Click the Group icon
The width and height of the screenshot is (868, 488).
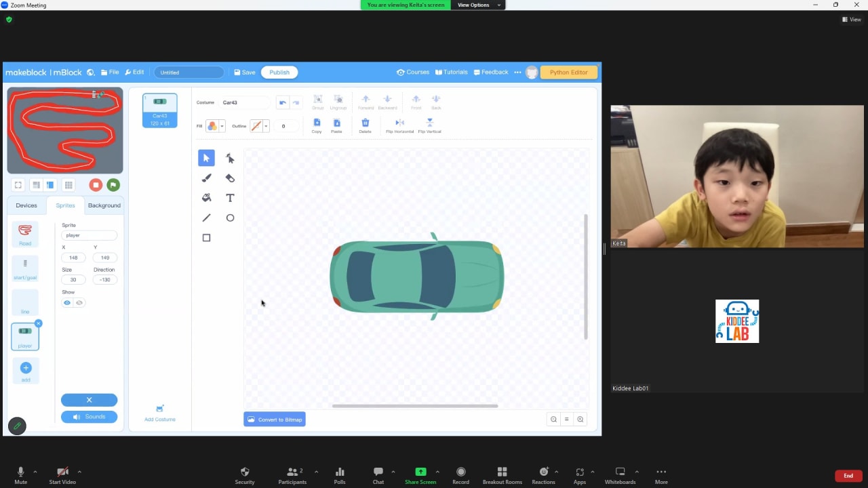tap(317, 102)
